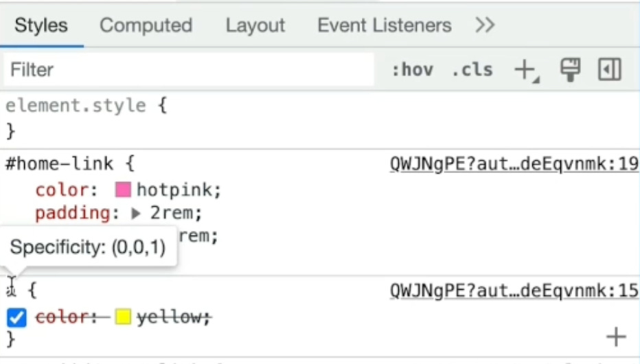
Task: Open the hotpink color swatch picker
Action: click(124, 190)
